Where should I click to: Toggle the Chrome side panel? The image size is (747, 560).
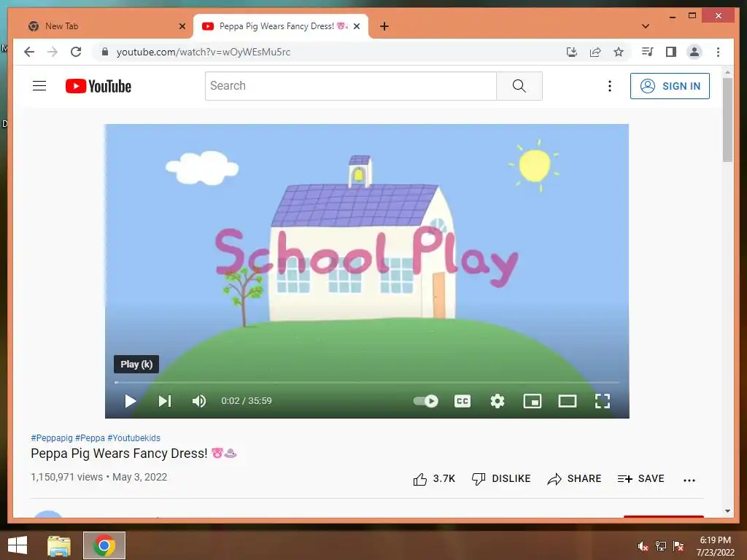(x=671, y=52)
